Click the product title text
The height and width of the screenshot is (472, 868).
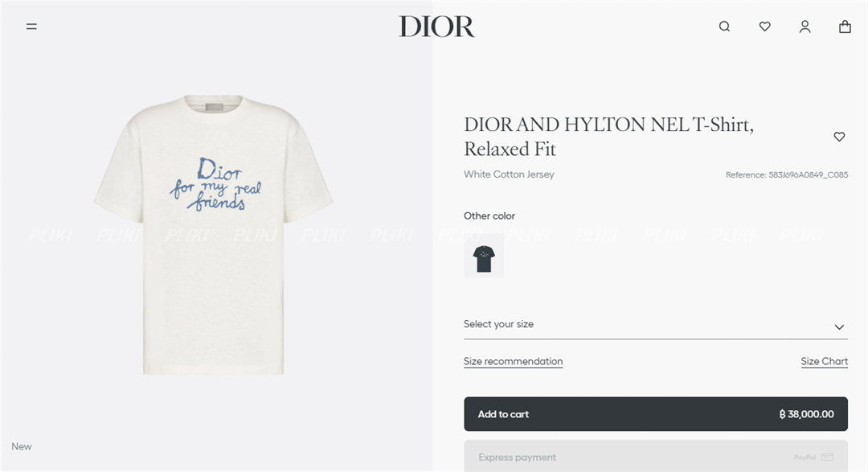[x=609, y=136]
